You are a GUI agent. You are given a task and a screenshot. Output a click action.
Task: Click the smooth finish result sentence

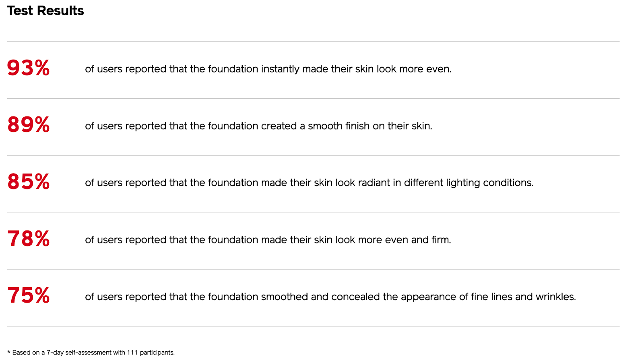(x=258, y=126)
